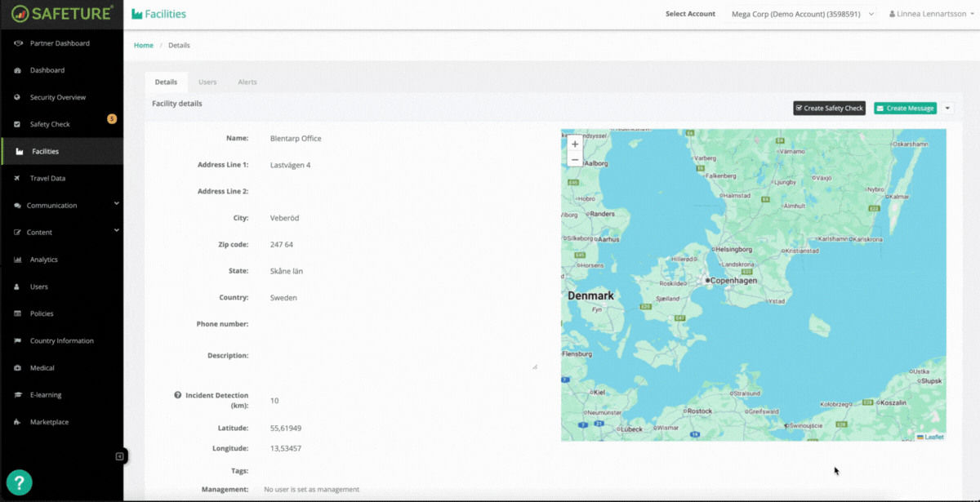
Task: Expand the Communication submenu
Action: (x=116, y=204)
